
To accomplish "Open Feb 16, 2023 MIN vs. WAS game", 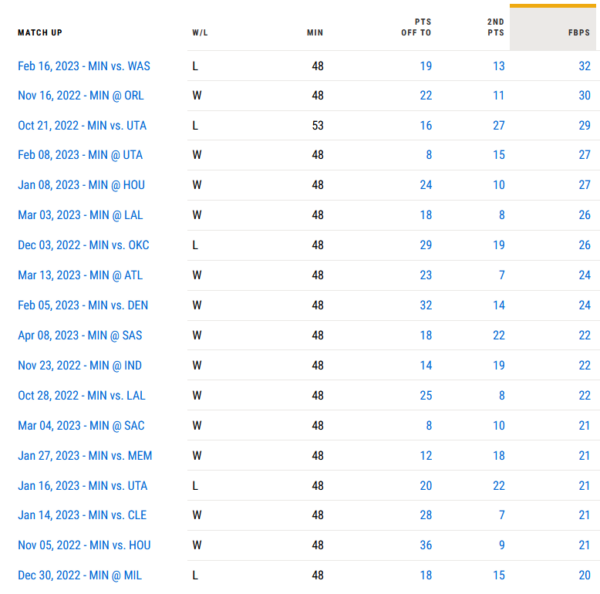I will click(84, 66).
